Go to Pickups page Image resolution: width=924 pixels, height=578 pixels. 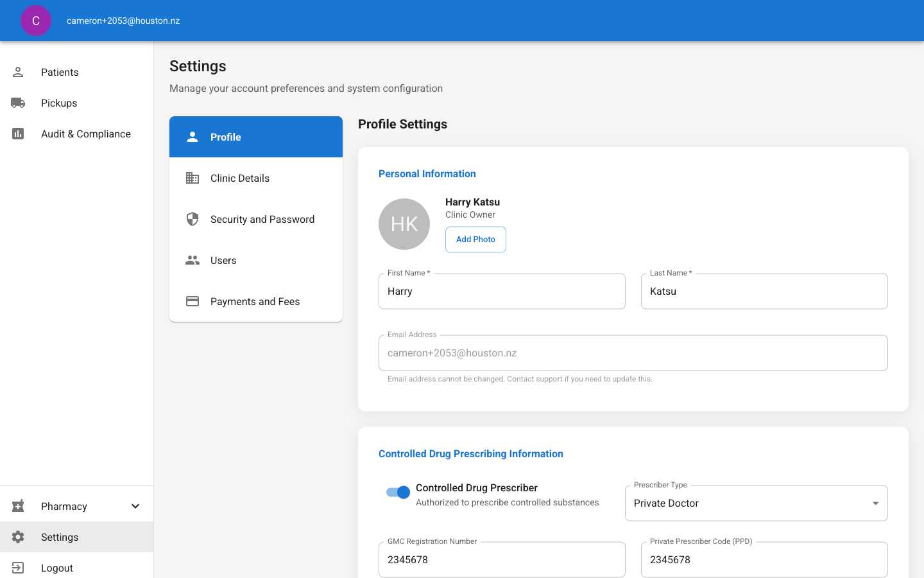pyautogui.click(x=77, y=103)
